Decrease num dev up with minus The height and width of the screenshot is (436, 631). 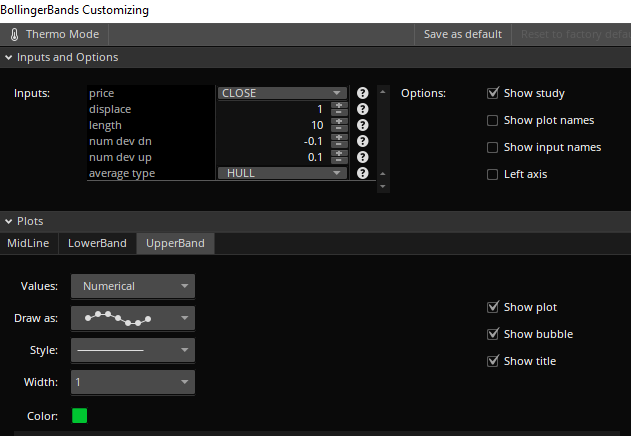tap(339, 161)
